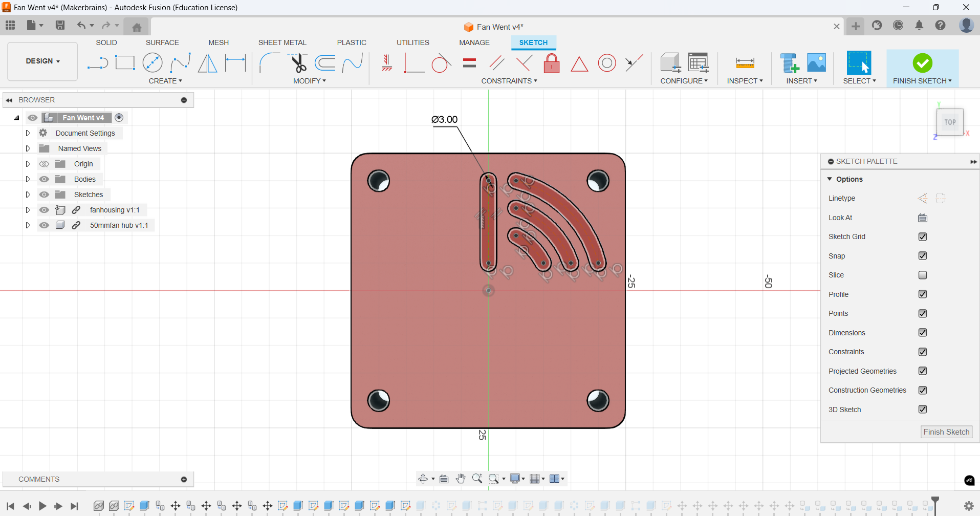Select the Pan tool in navigation bar
Screen dimensions: 980x516
461,478
